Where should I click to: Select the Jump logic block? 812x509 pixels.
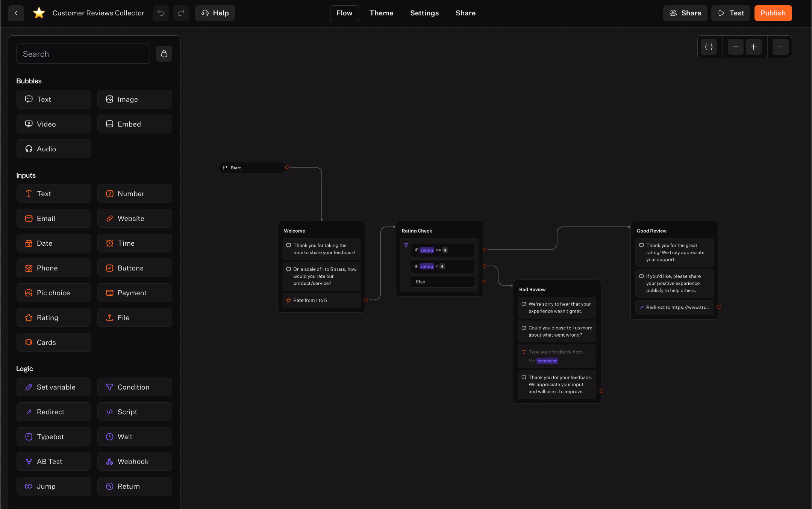click(x=54, y=486)
